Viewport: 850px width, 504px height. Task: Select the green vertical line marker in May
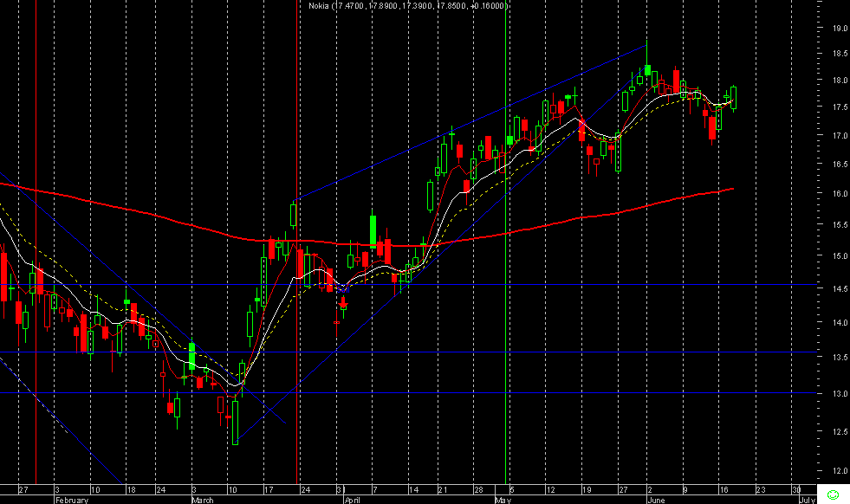506,242
